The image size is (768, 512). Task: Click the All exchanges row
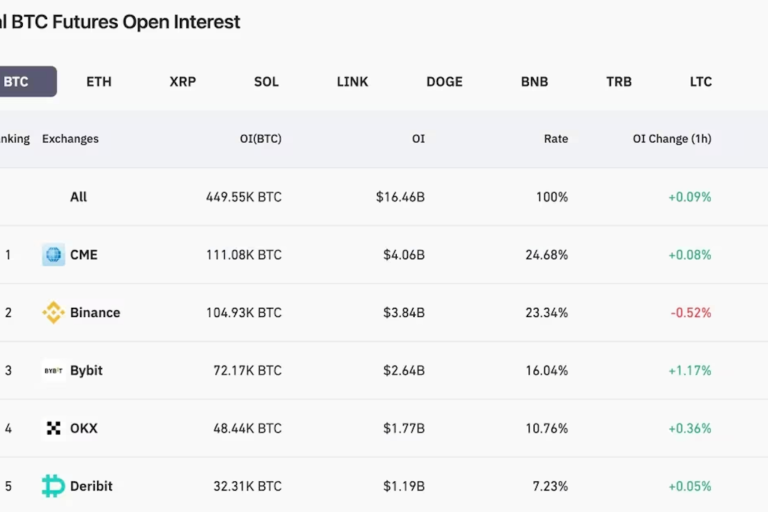[78, 197]
